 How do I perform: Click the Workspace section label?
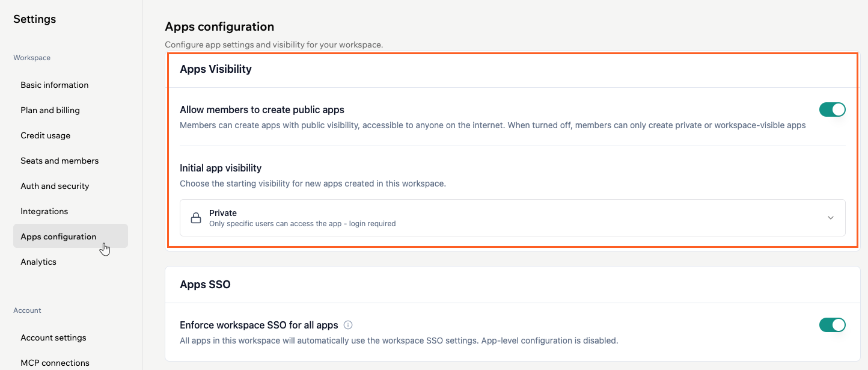click(32, 57)
